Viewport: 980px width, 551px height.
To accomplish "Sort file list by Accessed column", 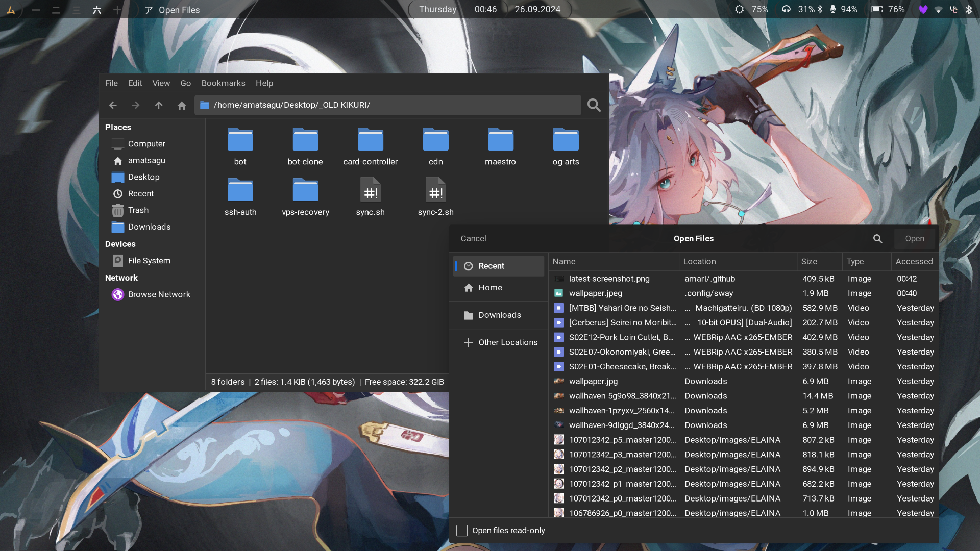I will (x=914, y=261).
